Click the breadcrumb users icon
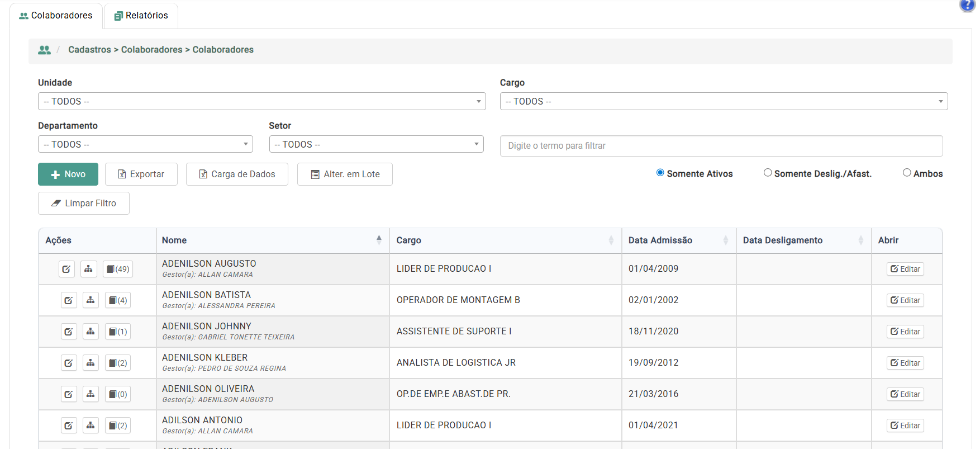 [x=44, y=50]
